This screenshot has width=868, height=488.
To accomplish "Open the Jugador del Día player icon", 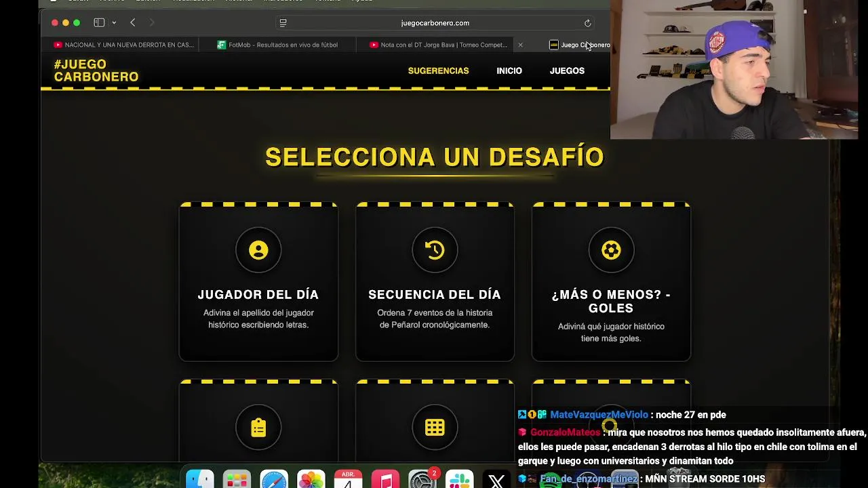I will pos(258,250).
